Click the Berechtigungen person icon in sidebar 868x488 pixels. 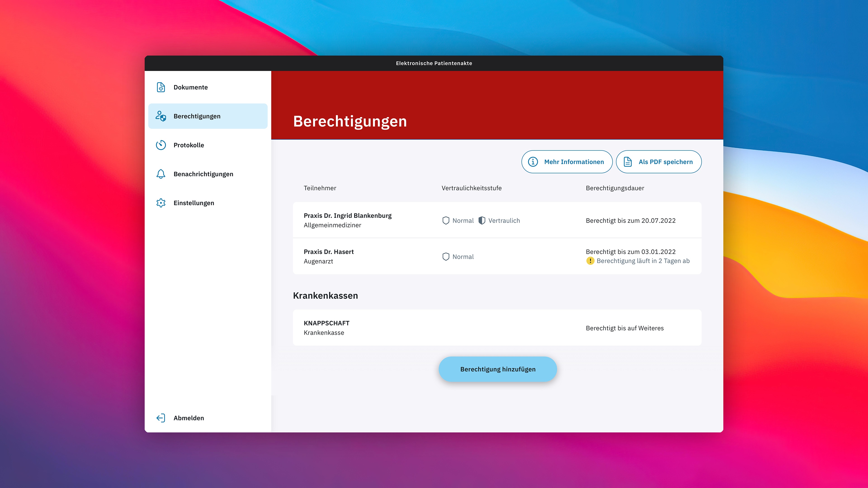pos(161,116)
